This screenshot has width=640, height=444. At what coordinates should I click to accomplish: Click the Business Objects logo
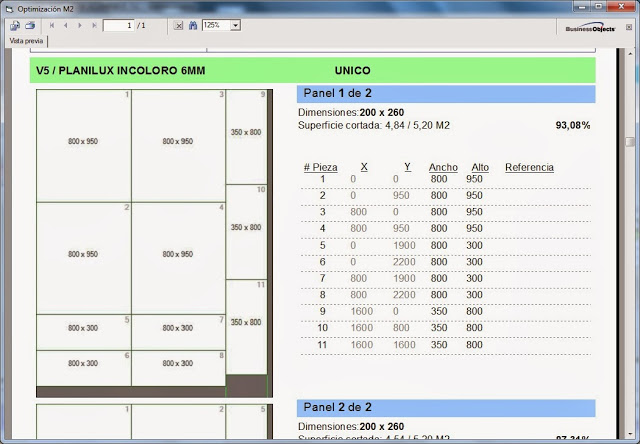click(590, 29)
